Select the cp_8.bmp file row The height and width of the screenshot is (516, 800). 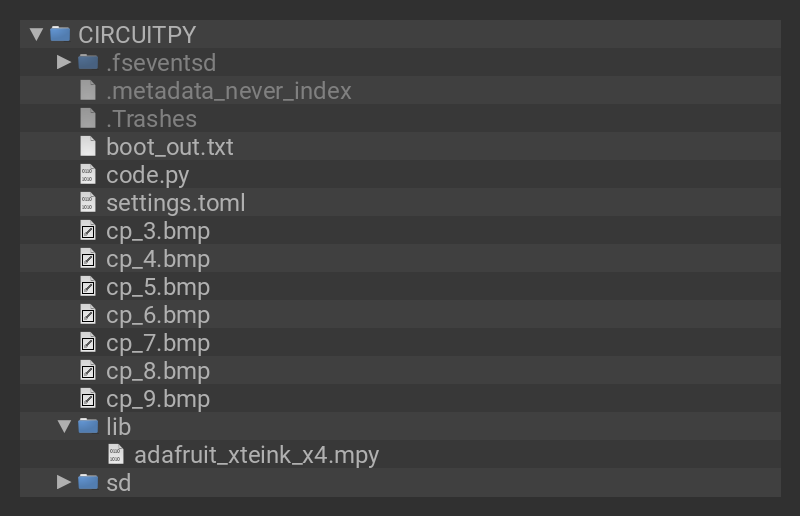(158, 371)
